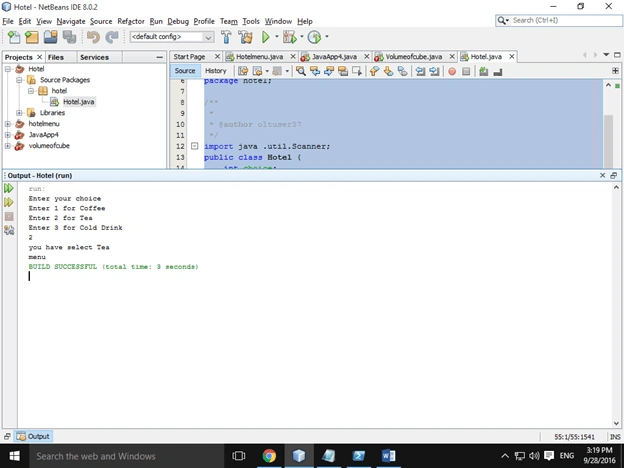This screenshot has width=624, height=468.
Task: Open the Profile Project dropdown arrow
Action: pos(327,37)
